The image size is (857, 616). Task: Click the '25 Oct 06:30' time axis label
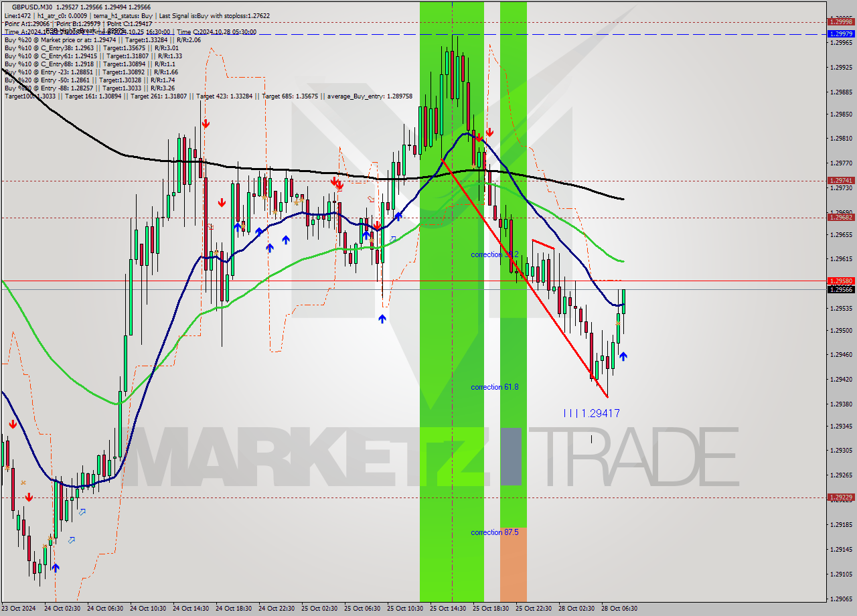click(x=362, y=609)
